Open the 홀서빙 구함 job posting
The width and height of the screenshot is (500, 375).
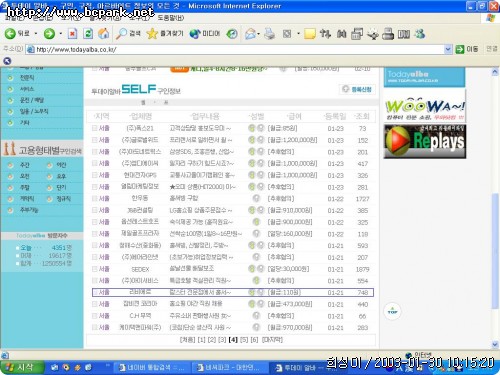[x=183, y=198]
